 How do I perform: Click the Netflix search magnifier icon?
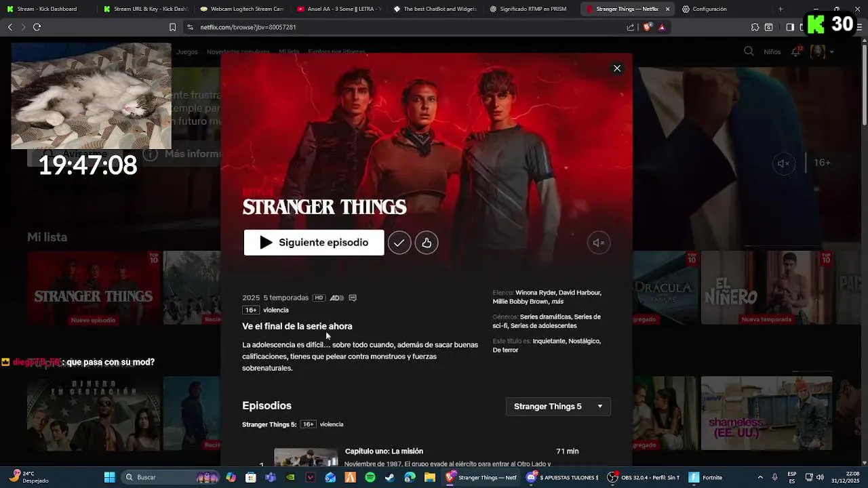point(749,52)
